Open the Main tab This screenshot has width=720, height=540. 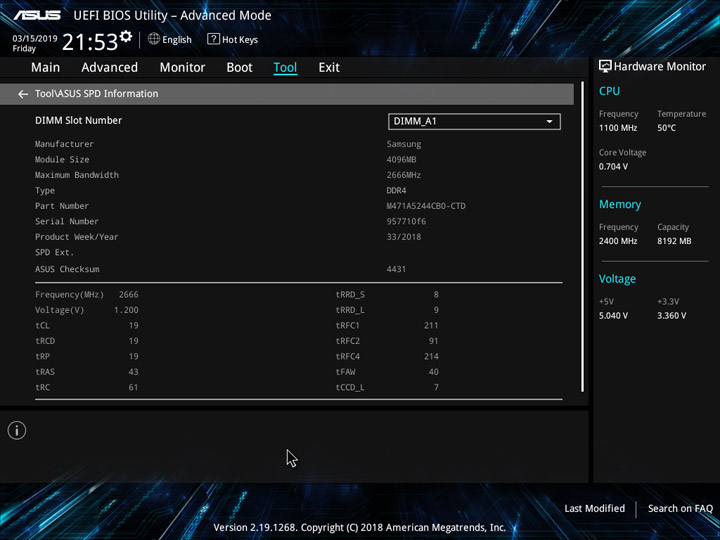(45, 68)
